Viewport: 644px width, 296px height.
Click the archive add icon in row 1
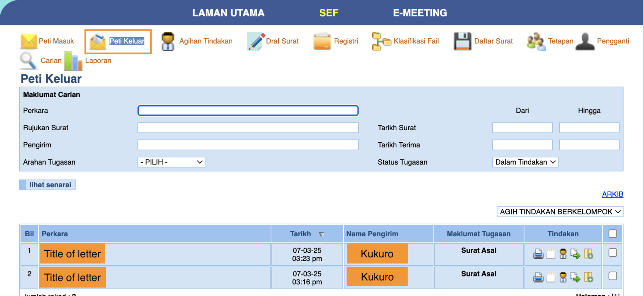point(588,254)
